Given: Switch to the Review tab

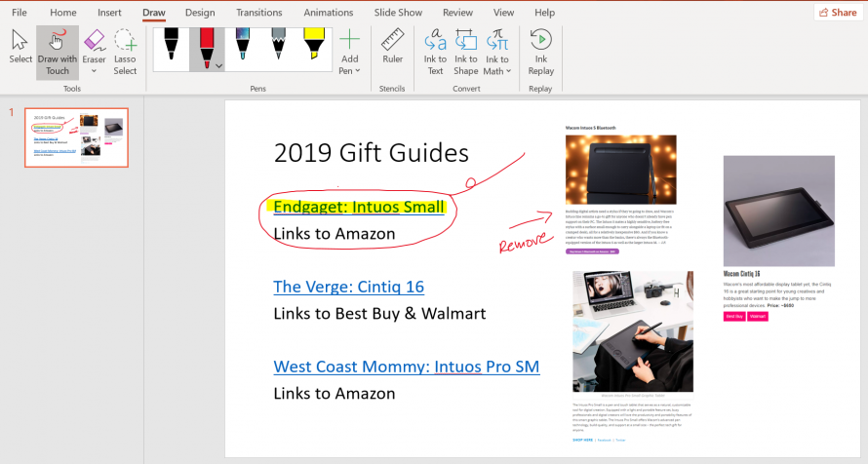Looking at the screenshot, I should (x=457, y=12).
